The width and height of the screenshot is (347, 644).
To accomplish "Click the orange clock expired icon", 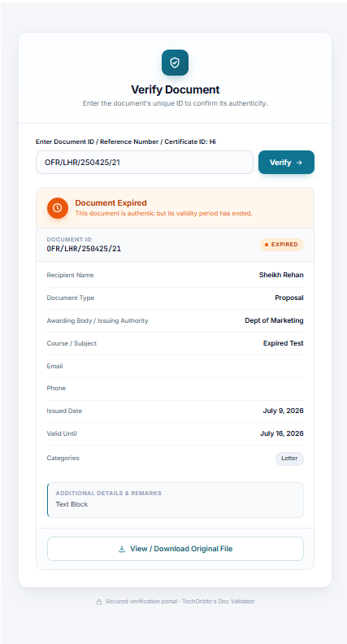I will 58,208.
